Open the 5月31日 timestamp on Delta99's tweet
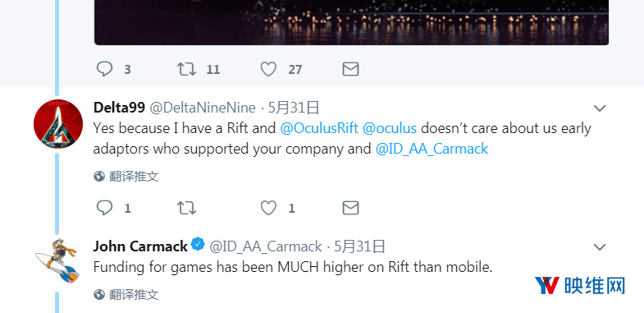The image size is (644, 313). tap(294, 108)
